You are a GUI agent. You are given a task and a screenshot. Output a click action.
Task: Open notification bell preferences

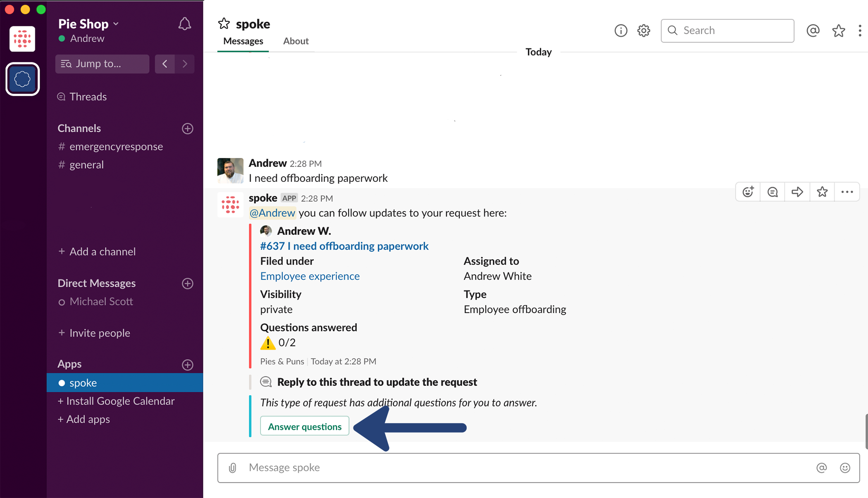(184, 24)
